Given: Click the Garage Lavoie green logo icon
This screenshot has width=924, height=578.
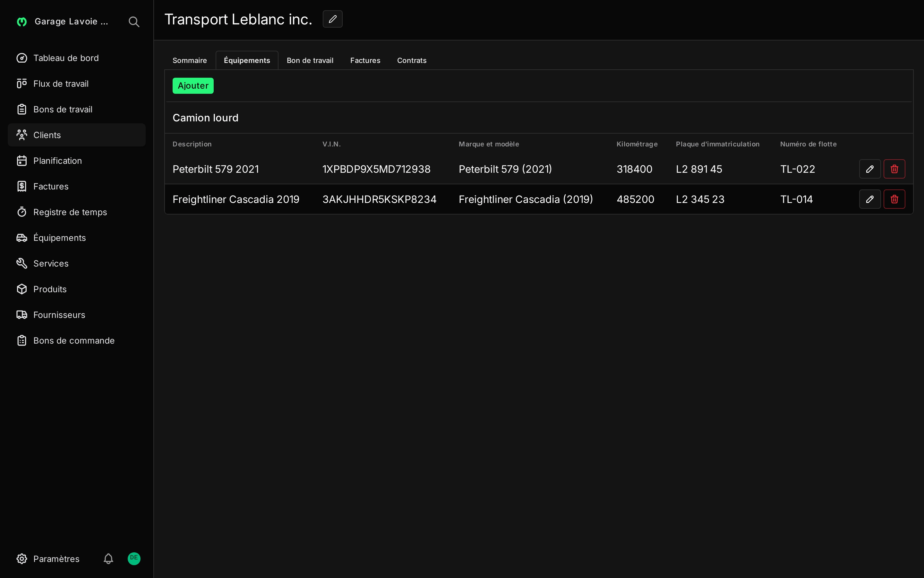Looking at the screenshot, I should pos(22,22).
